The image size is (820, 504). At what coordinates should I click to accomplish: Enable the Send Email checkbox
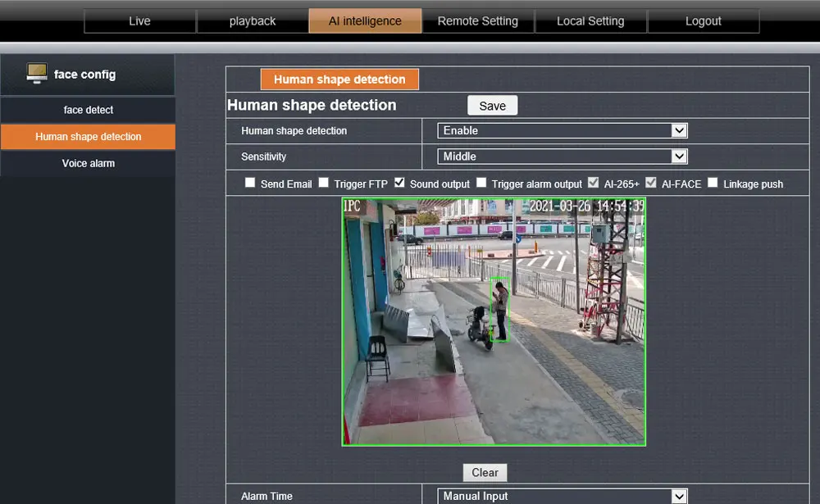click(250, 183)
